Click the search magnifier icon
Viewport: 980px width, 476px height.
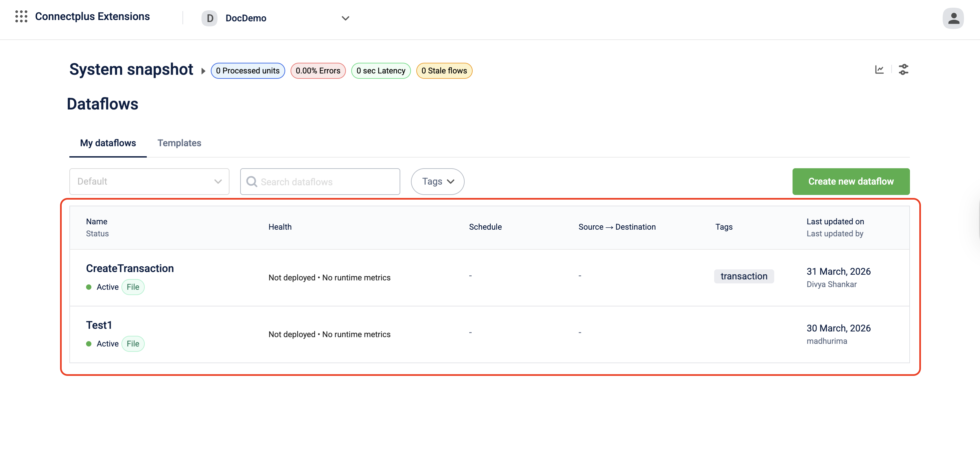coord(252,182)
